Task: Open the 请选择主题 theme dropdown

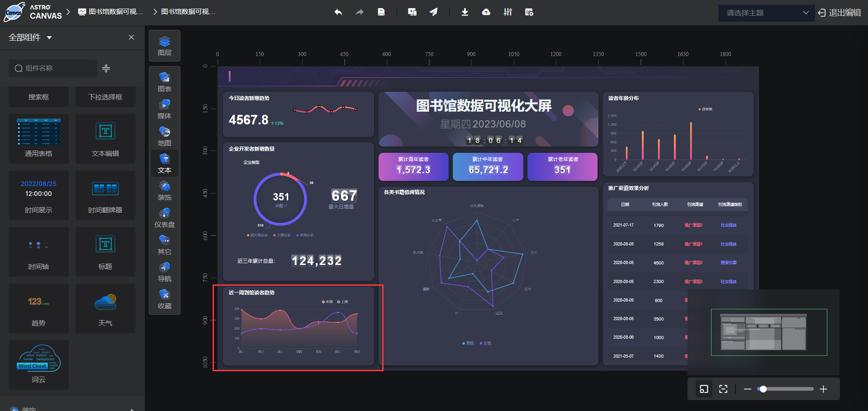Action: coord(766,13)
